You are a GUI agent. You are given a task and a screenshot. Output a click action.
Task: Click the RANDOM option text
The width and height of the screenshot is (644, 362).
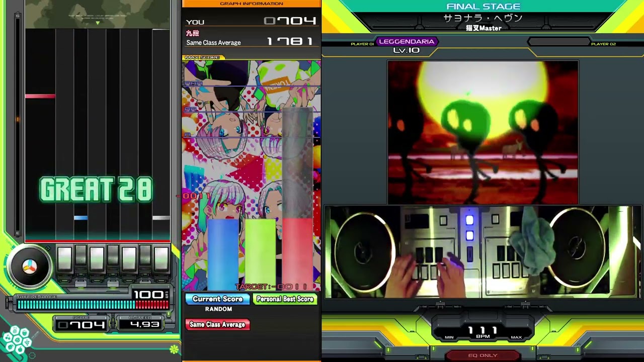(218, 309)
